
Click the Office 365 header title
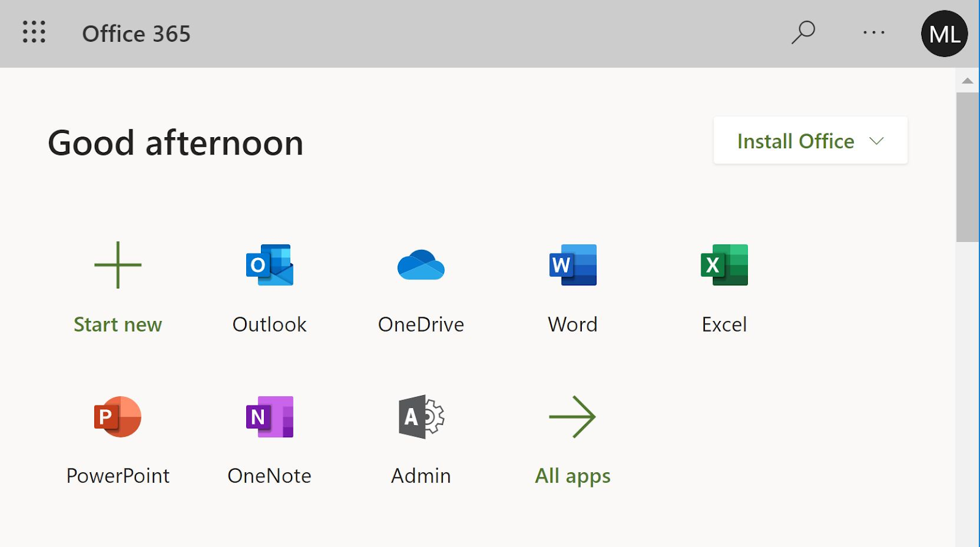[136, 34]
